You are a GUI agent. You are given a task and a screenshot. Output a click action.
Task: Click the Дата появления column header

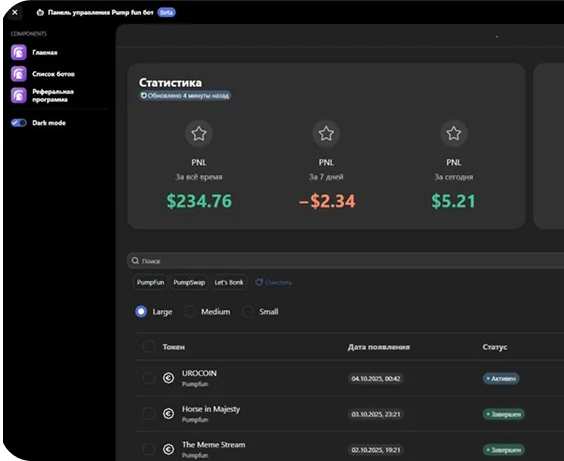point(379,347)
